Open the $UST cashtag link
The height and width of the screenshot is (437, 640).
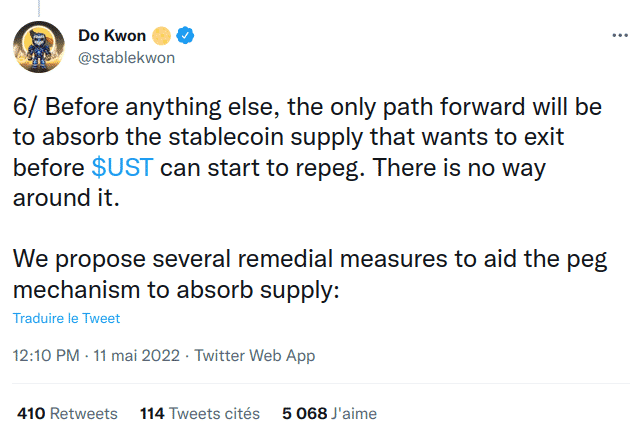(122, 168)
